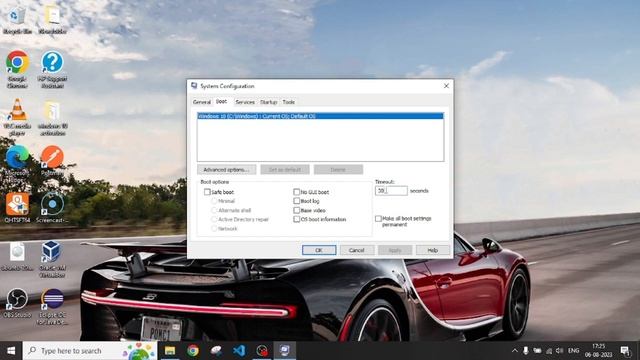Switch to the Services tab

[x=245, y=102]
